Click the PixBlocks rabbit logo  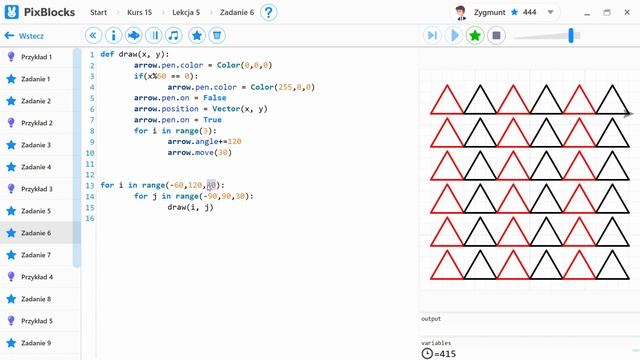[x=11, y=12]
